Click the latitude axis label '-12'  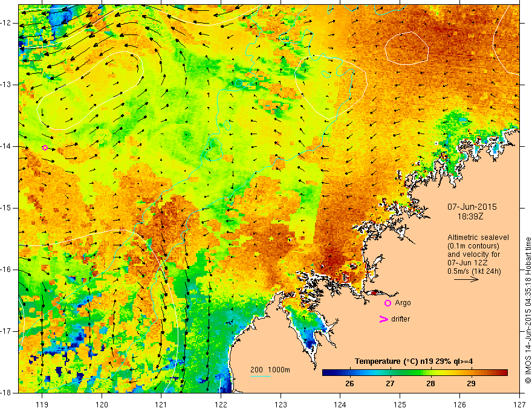point(7,23)
